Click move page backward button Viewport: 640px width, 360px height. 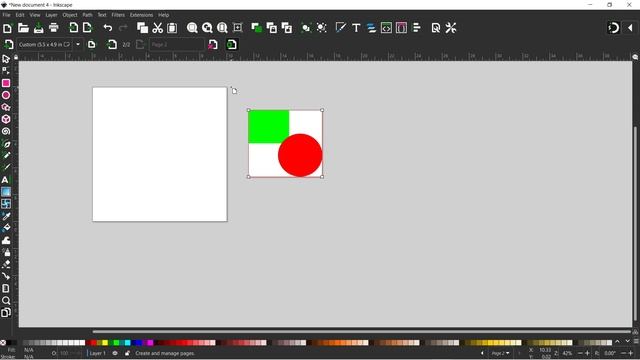click(x=111, y=44)
